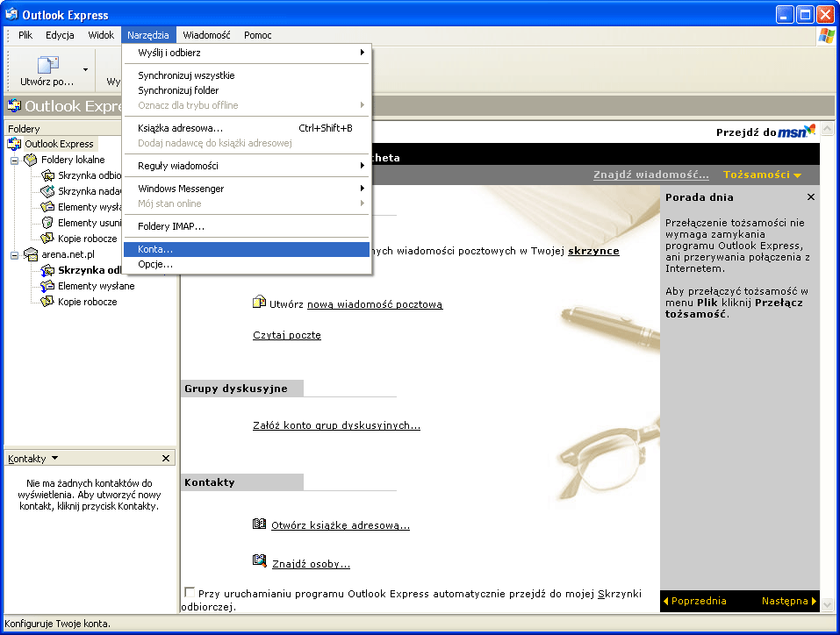
Task: Open the Czytaj pocztę link
Action: (x=287, y=335)
